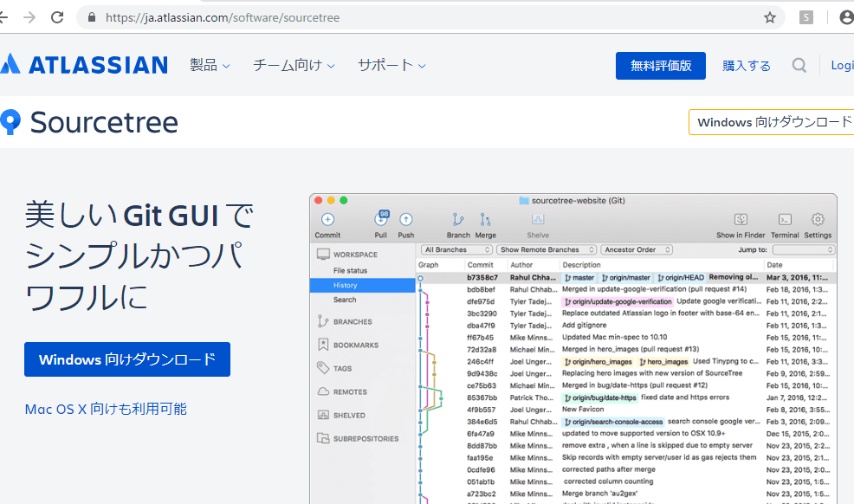Select the 'Add gitignore' commit

[x=624, y=326]
